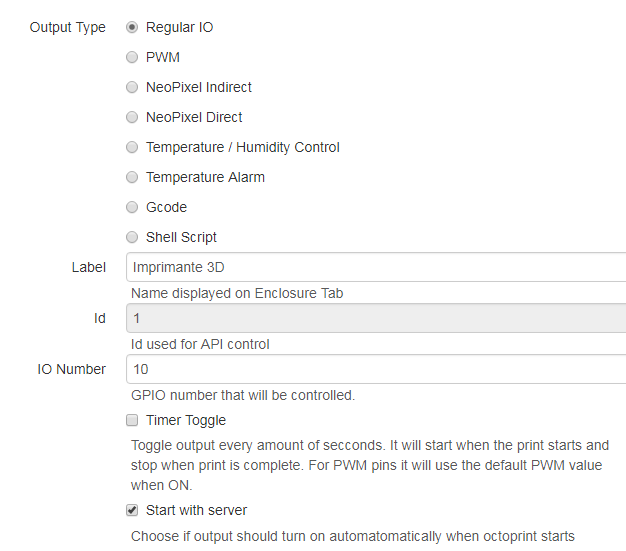626x551 pixels.
Task: Uncheck the Start with server checkbox
Action: click(x=132, y=510)
